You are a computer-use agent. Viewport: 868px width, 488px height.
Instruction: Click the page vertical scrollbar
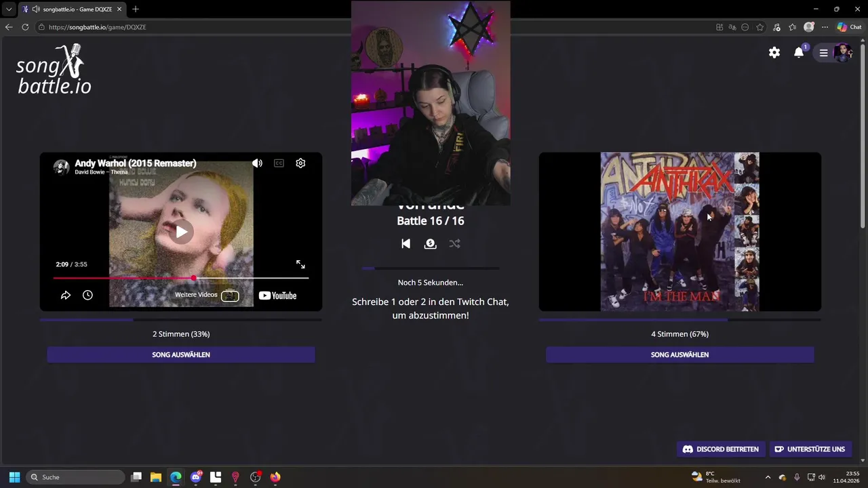[863, 136]
